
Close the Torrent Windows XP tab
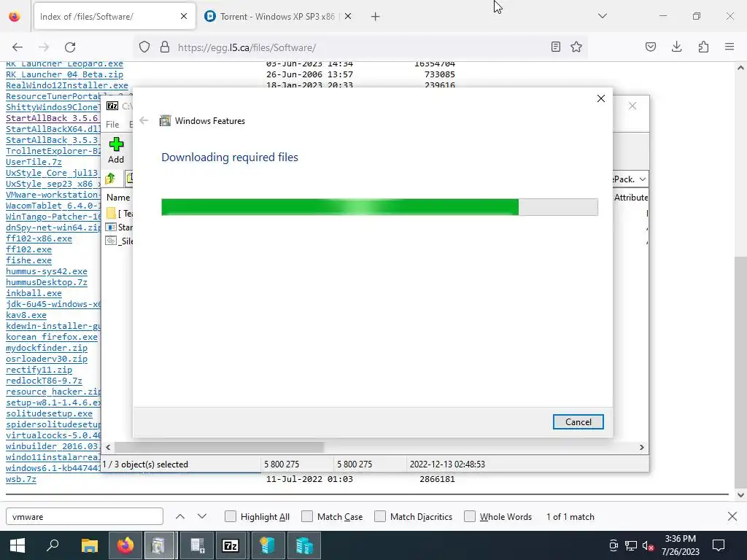pos(348,17)
